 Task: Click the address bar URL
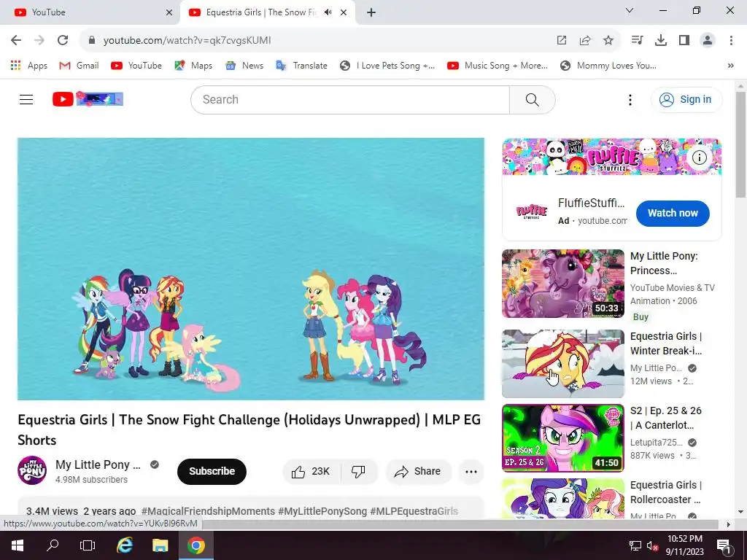pyautogui.click(x=187, y=41)
